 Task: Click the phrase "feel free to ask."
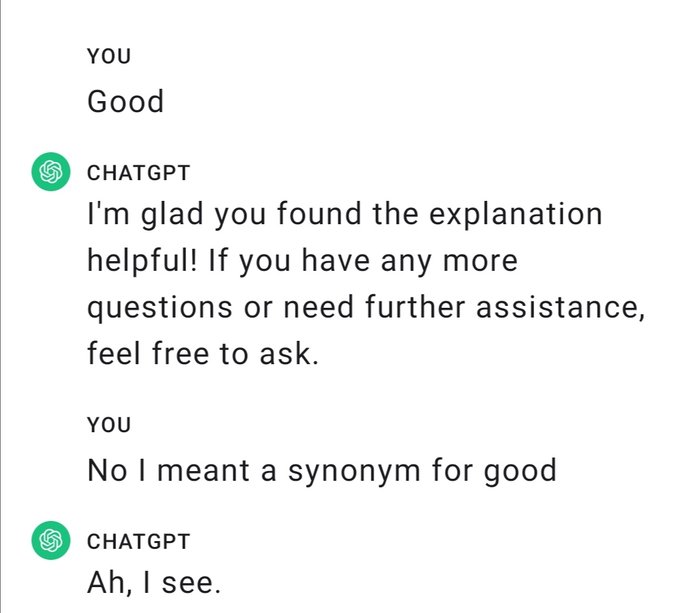coord(204,354)
